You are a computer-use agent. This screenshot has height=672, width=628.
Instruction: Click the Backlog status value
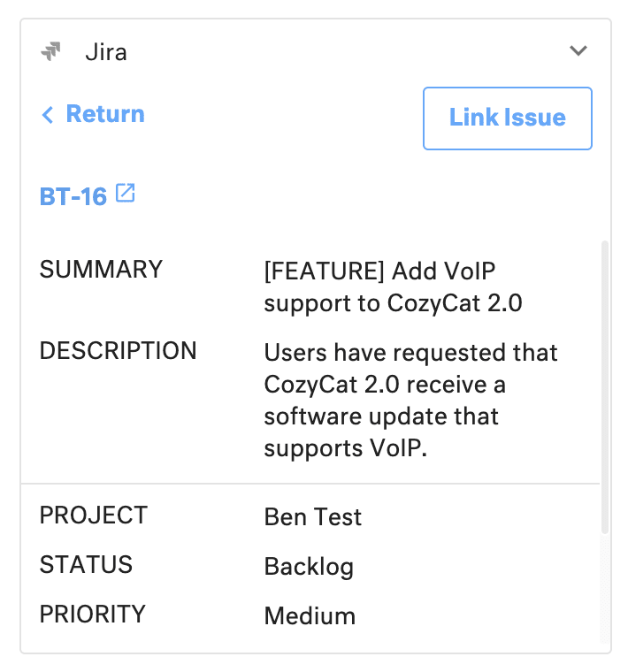[309, 567]
